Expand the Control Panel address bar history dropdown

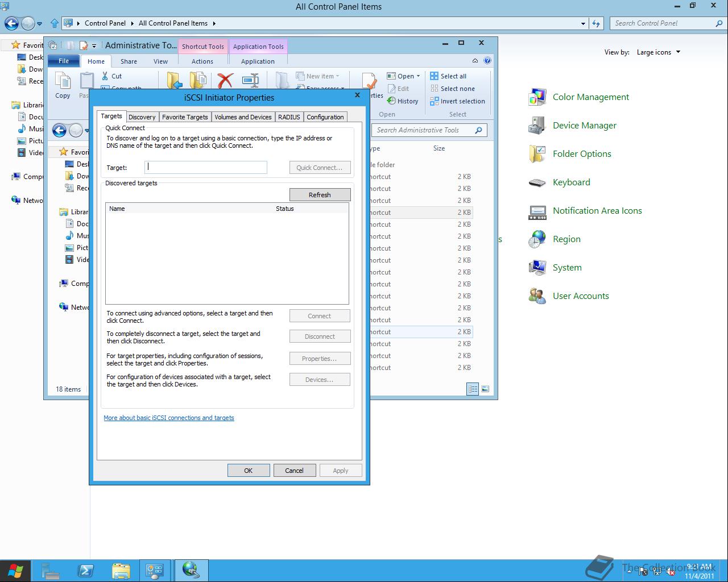click(x=583, y=23)
